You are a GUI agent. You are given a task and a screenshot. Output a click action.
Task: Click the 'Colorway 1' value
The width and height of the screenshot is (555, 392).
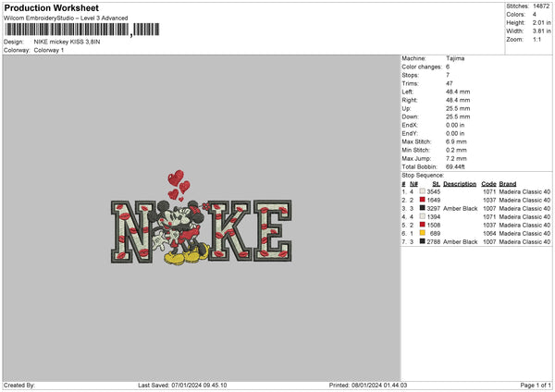click(49, 50)
